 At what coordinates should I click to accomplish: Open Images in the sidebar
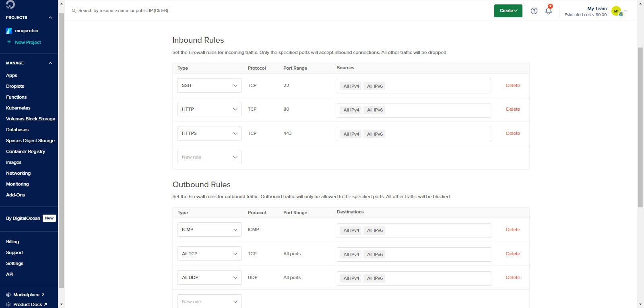(x=14, y=162)
